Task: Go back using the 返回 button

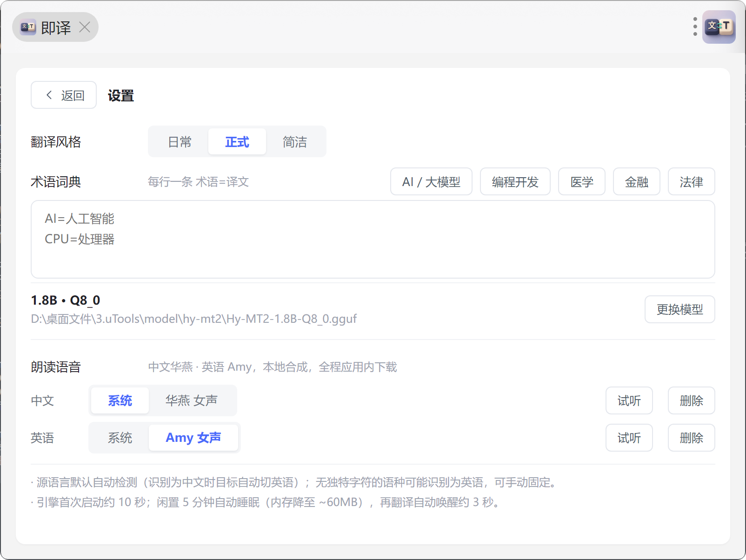Action: tap(64, 95)
